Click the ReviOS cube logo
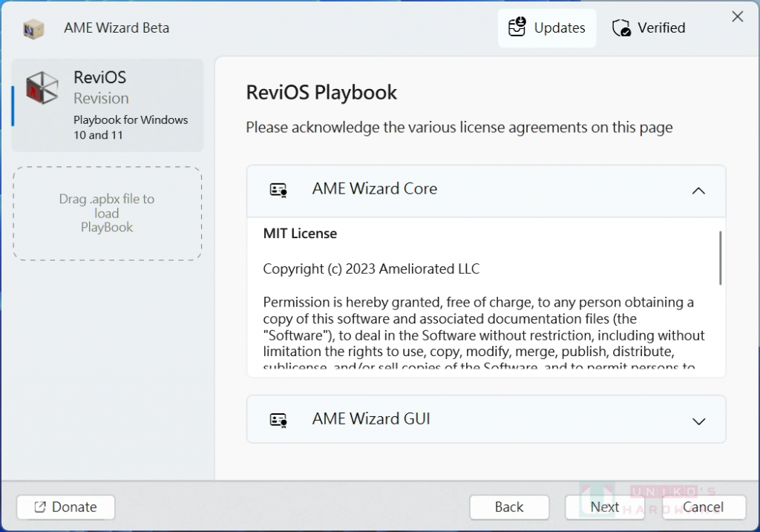 pos(42,88)
